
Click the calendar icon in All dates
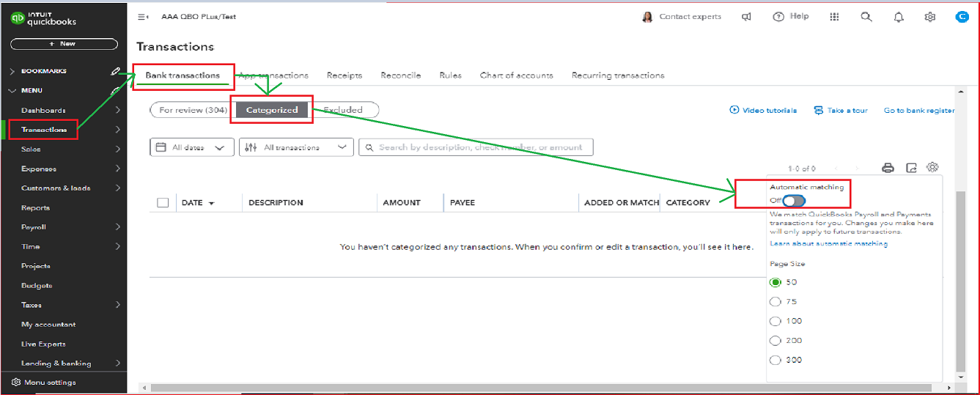pyautogui.click(x=162, y=147)
